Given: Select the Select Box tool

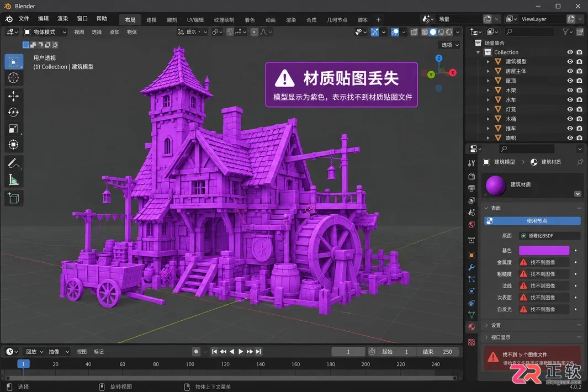Looking at the screenshot, I should click(13, 62).
